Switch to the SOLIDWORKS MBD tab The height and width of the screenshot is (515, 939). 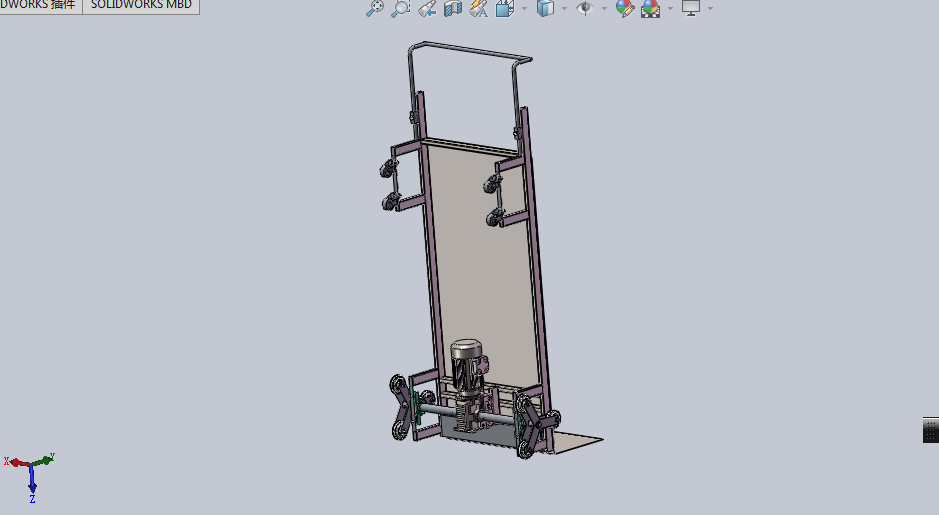[x=141, y=5]
